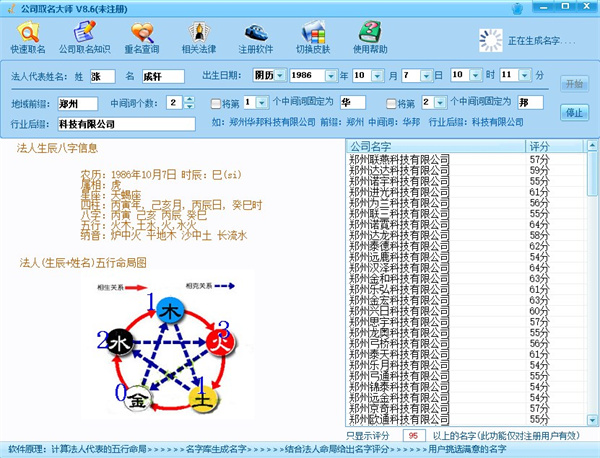Select row 郑州思宇科技有限公司
The image size is (600, 458).
(466, 322)
